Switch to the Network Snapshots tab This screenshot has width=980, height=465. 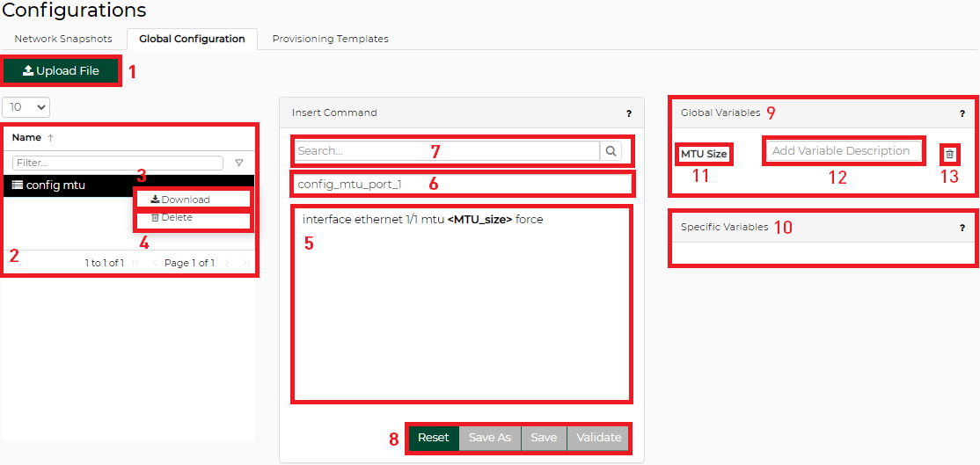(x=63, y=39)
